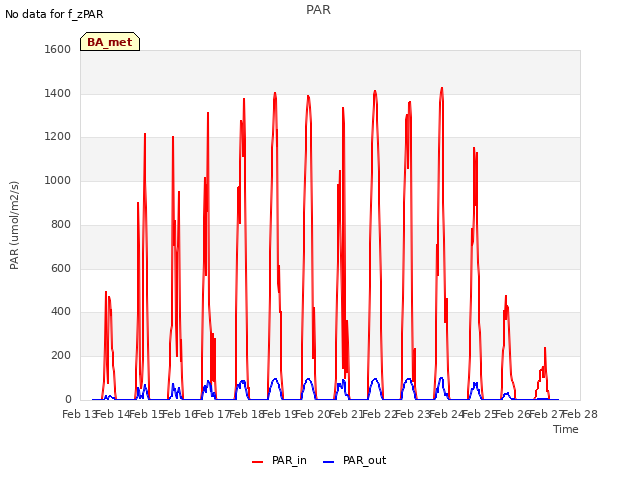This screenshot has width=640, height=480.
Task: Click the Feb 19 x-axis tick label
Action: 280,414
